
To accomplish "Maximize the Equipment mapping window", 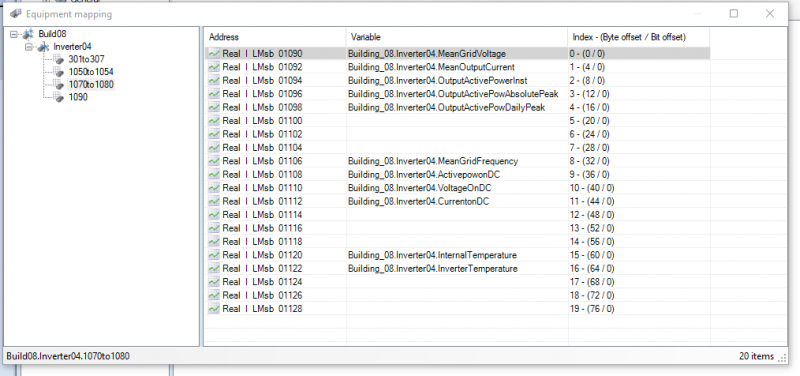I will pos(734,14).
